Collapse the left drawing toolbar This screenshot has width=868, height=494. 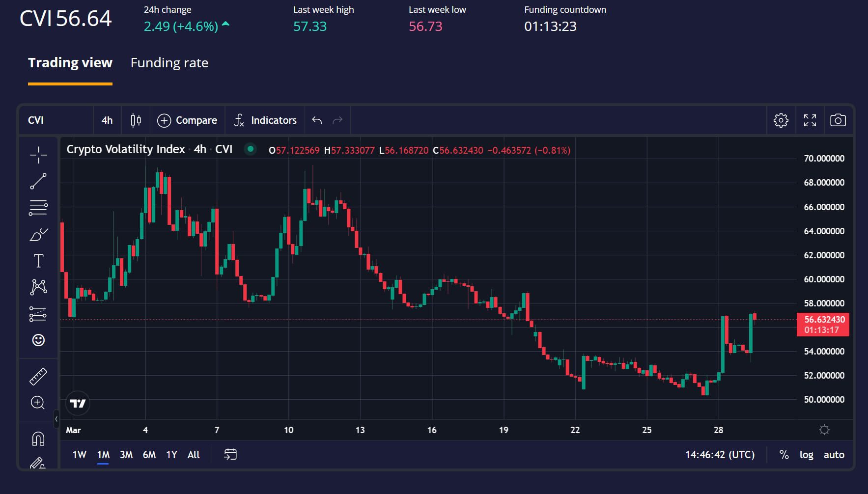point(56,419)
